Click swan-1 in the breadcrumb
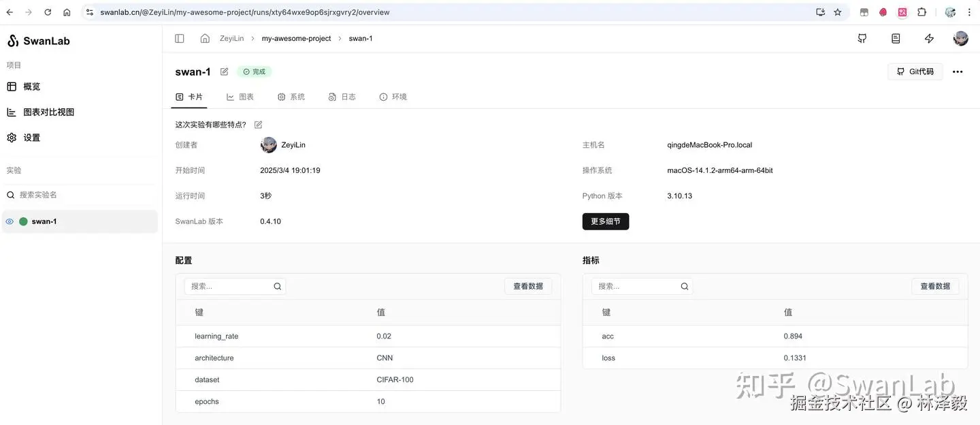Screen dimensions: 980x425 pos(361,39)
